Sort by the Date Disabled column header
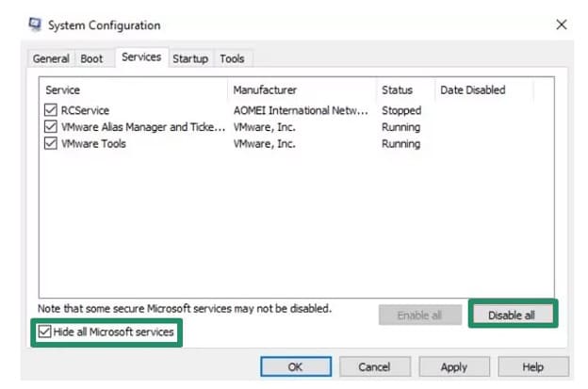588x389 pixels. [x=484, y=89]
